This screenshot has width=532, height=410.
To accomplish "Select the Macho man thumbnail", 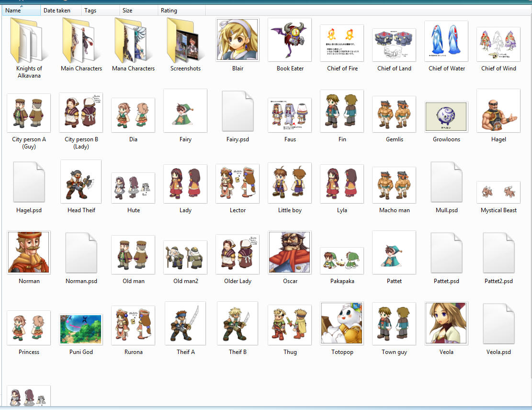I will pos(394,185).
